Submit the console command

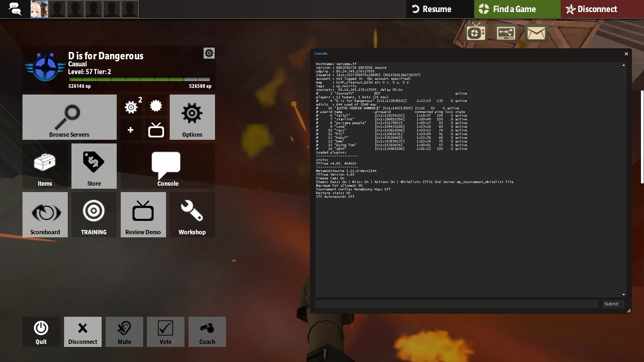click(613, 304)
